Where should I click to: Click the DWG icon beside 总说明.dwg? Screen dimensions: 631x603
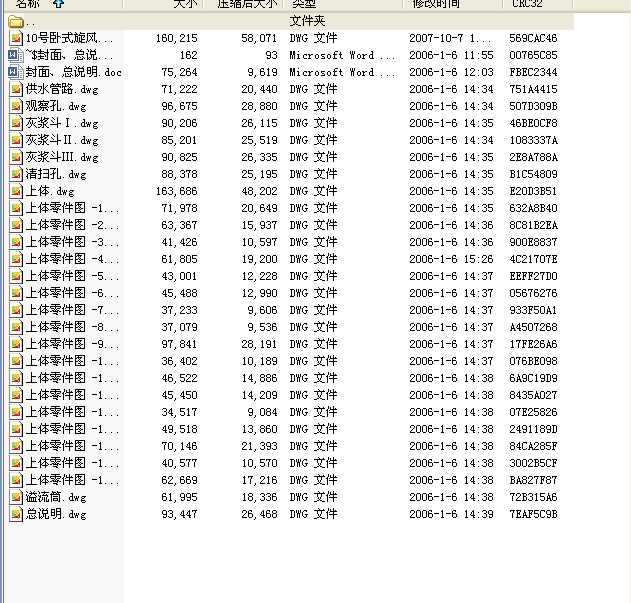pyautogui.click(x=16, y=514)
